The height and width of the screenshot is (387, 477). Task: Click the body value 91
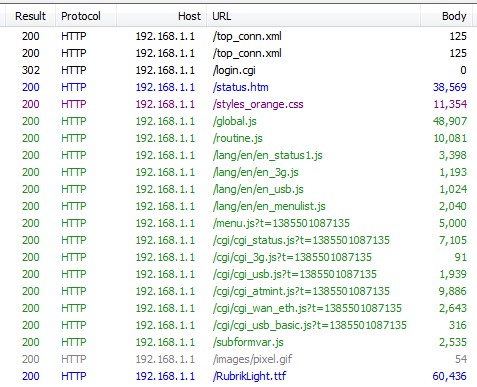[460, 257]
